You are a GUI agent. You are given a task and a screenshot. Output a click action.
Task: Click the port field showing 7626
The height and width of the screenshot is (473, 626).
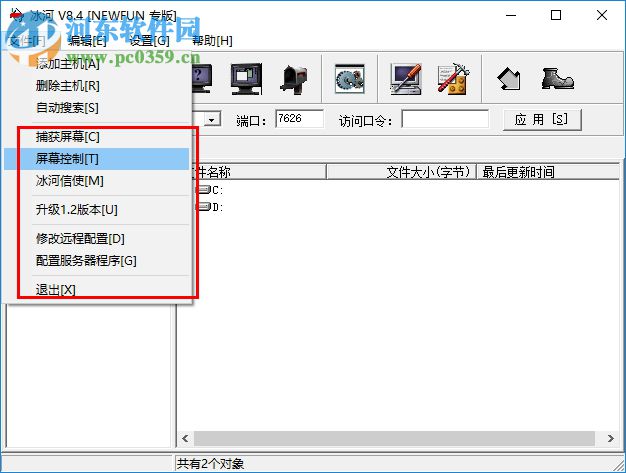tap(299, 119)
